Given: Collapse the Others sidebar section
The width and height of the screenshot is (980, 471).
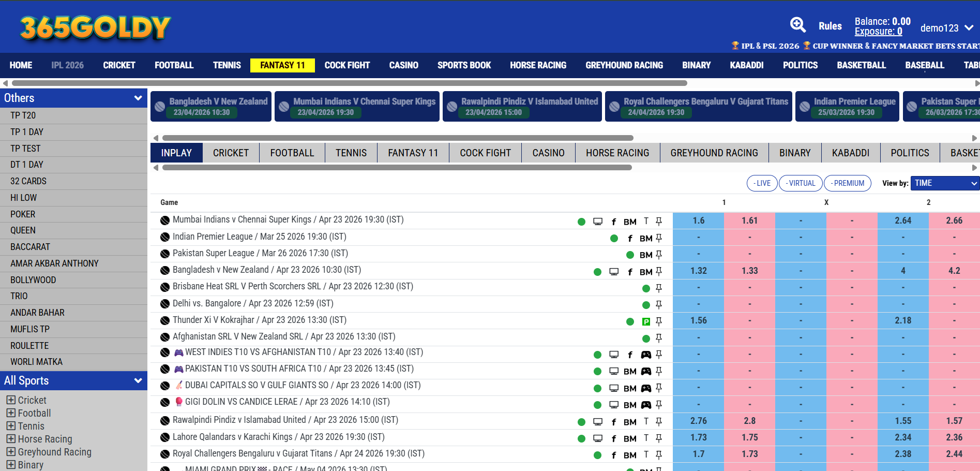Looking at the screenshot, I should (138, 98).
